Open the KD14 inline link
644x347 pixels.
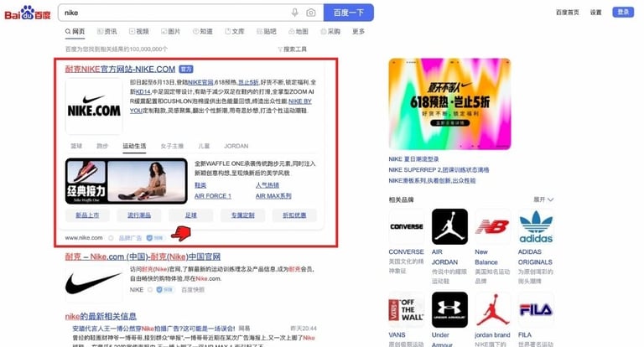143,92
